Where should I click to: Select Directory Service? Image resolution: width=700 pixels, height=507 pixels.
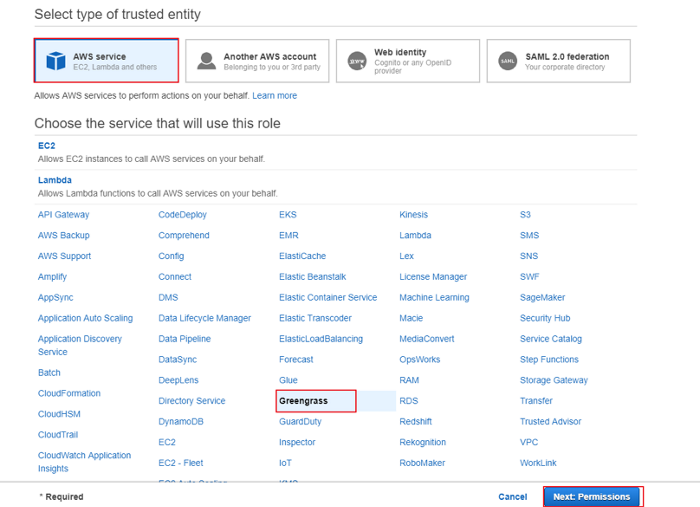pyautogui.click(x=192, y=401)
